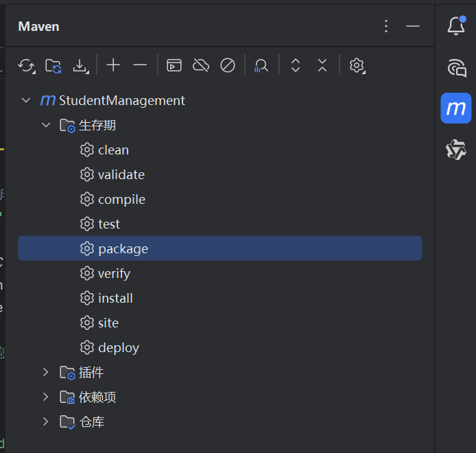Screen dimensions: 476x453
Task: Select the clean lifecycle goal
Action: tap(114, 150)
